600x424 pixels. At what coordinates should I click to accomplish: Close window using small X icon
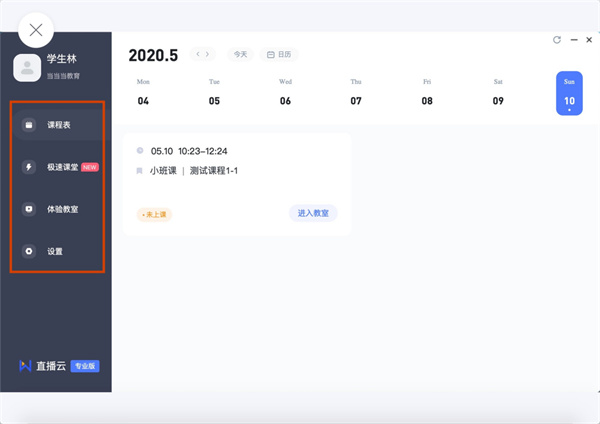[x=589, y=40]
